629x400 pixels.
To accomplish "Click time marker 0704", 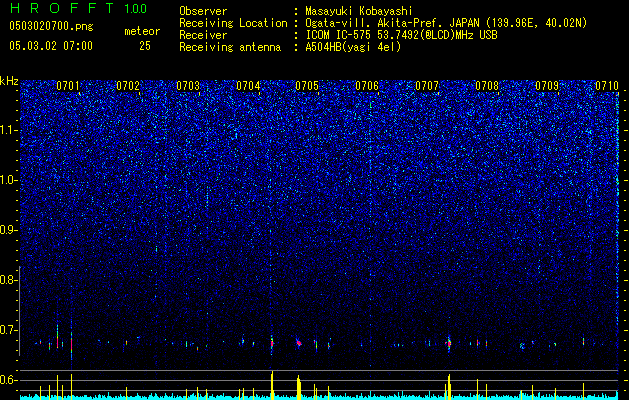I will 248,86.
